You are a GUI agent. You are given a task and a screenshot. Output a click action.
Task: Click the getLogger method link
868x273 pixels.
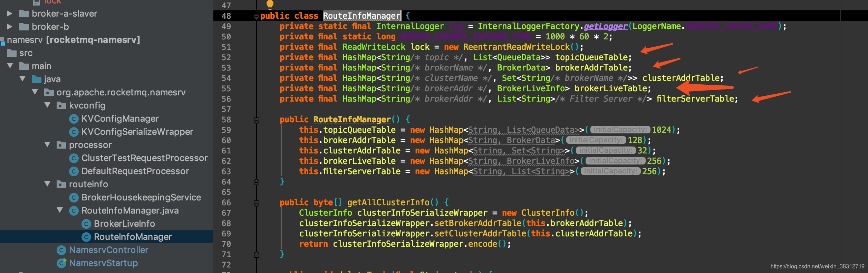(606, 26)
